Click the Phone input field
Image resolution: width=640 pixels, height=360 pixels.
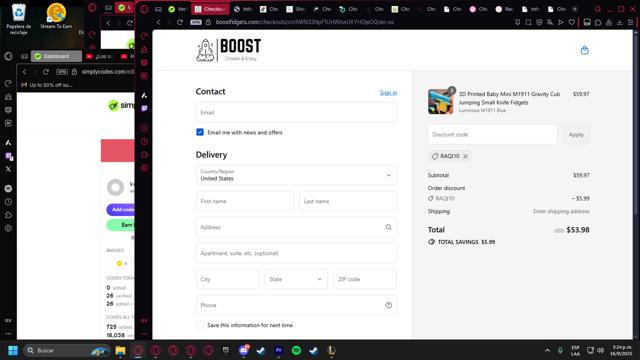[296, 305]
